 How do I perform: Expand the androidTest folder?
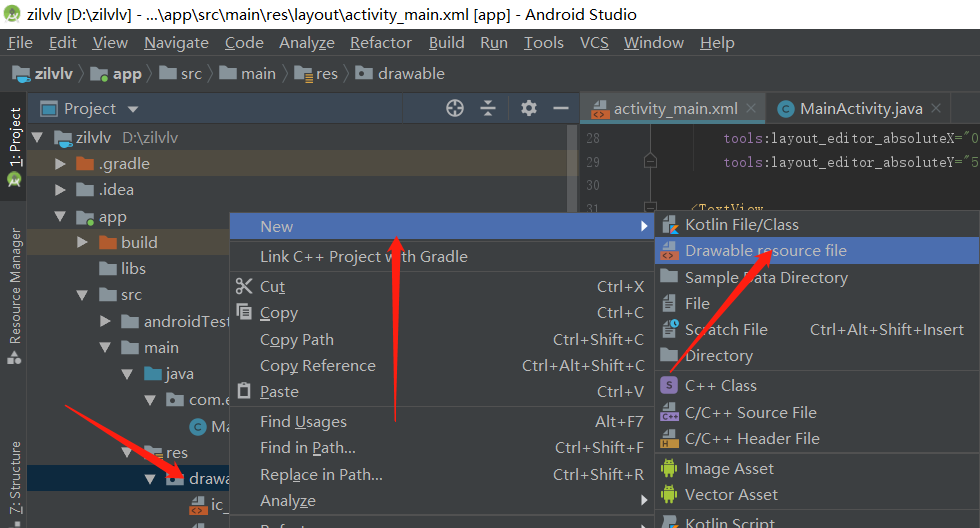105,321
